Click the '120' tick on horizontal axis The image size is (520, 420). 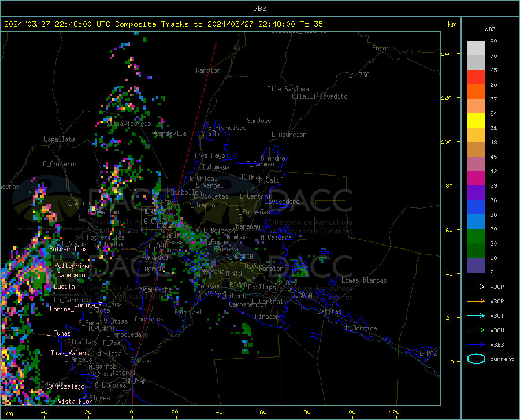(394, 412)
